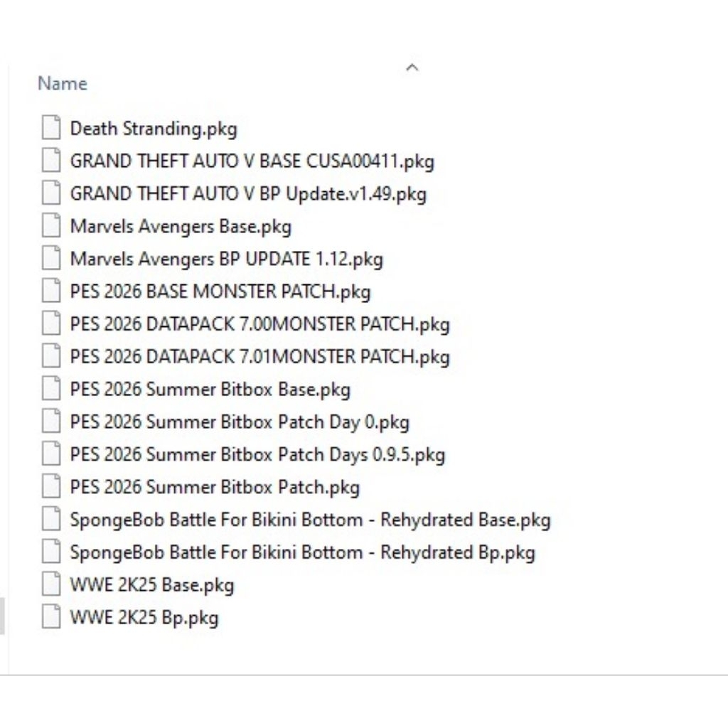Click the Marvels Avengers Base.pkg file icon

[50, 225]
